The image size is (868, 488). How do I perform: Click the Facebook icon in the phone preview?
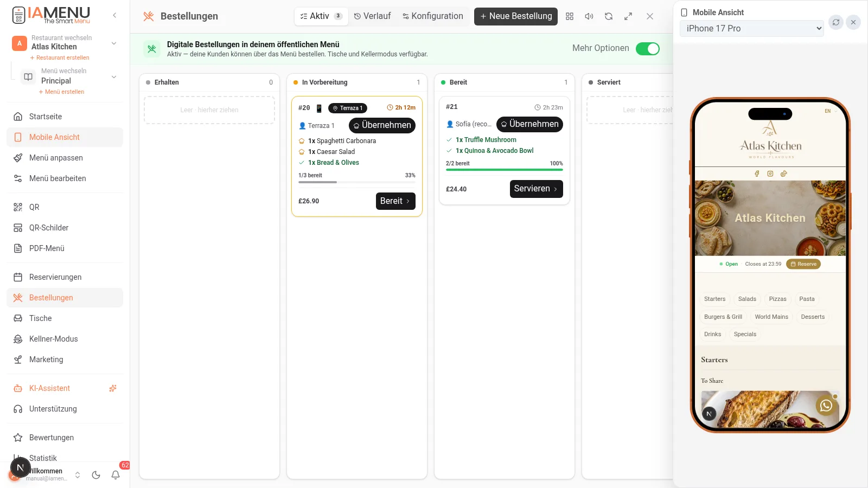[x=757, y=174]
